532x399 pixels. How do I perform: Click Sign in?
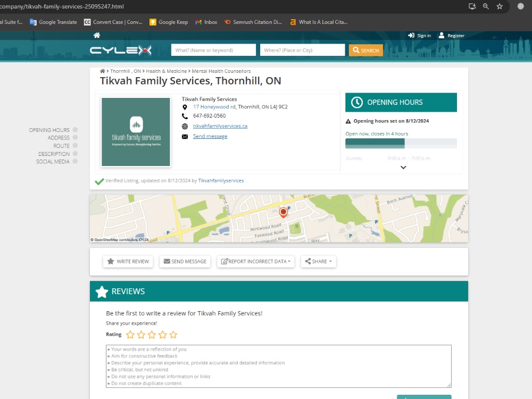pyautogui.click(x=420, y=35)
